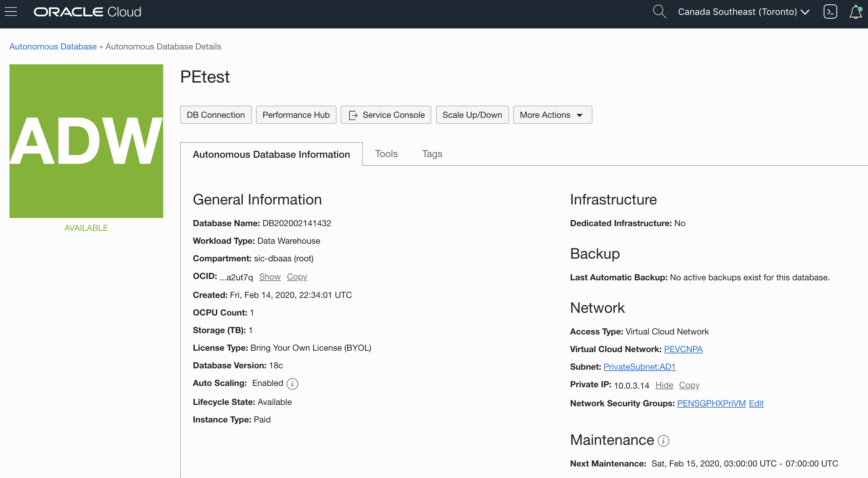Image resolution: width=868 pixels, height=478 pixels.
Task: Show hidden OCID, then copy it
Action: (297, 277)
